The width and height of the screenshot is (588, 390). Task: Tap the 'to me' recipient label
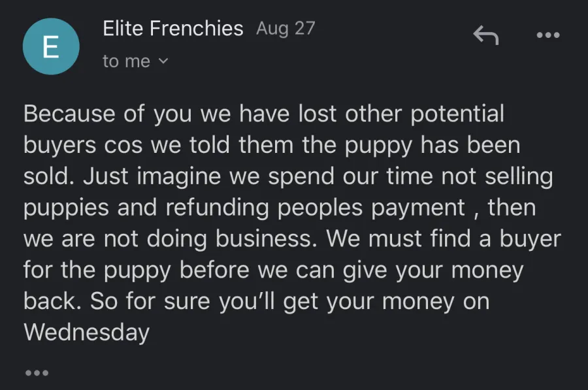tap(126, 61)
